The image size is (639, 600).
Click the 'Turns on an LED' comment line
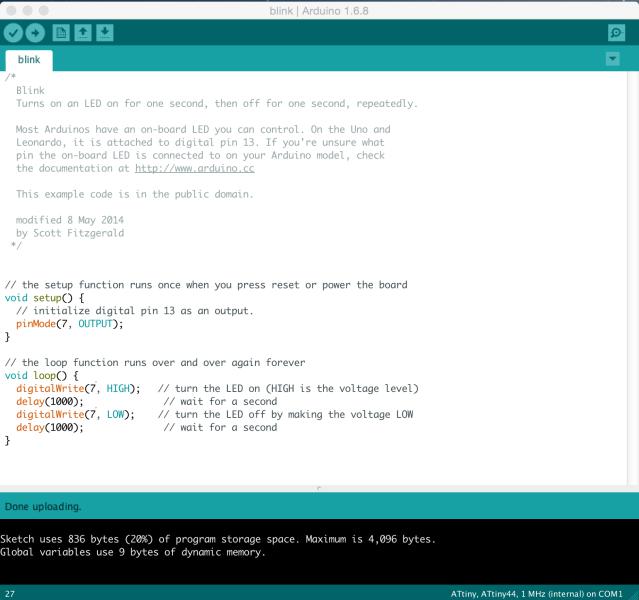point(217,104)
